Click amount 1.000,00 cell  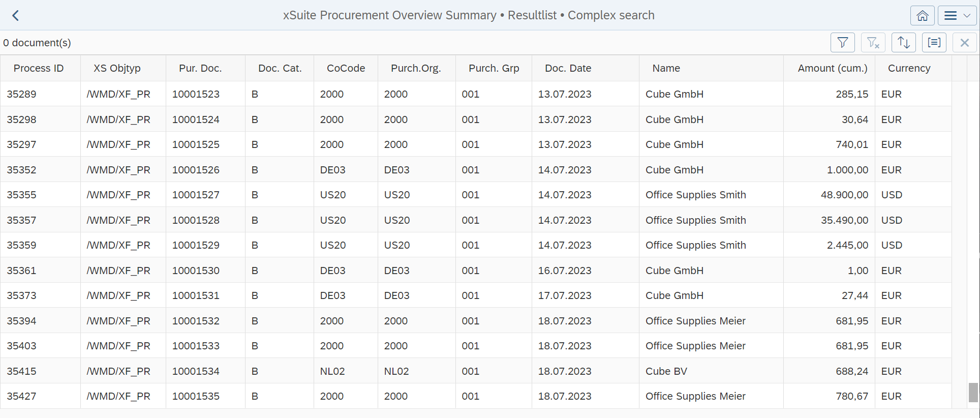click(829, 170)
